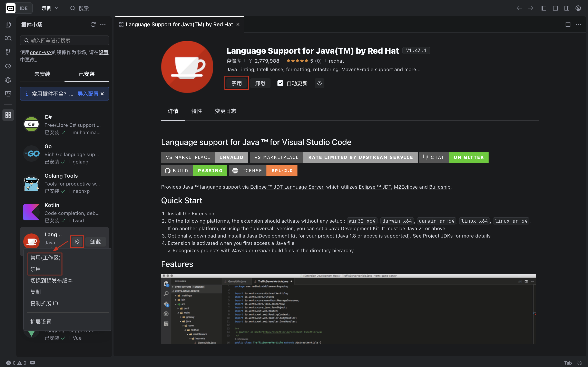Switch to the 变更日志 tab

[225, 111]
